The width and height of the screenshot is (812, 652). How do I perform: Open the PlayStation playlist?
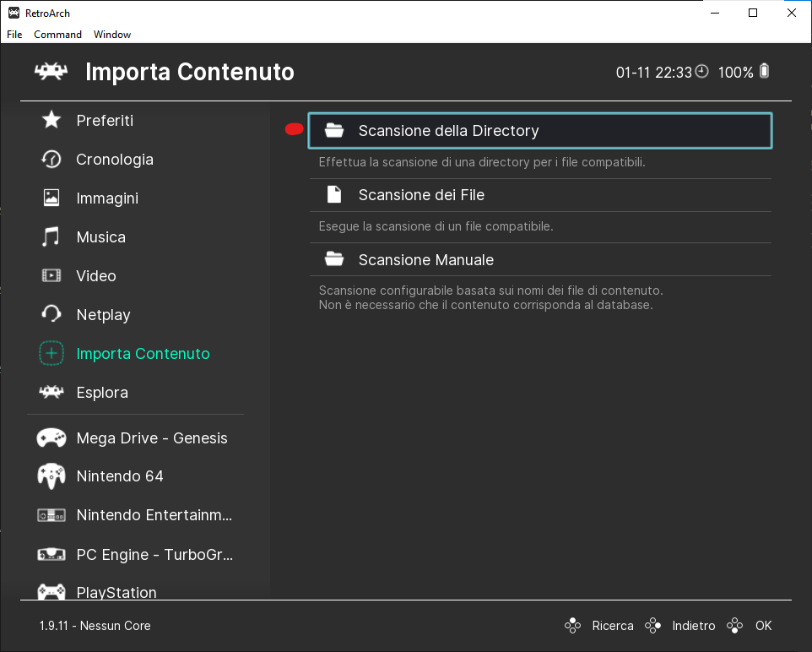tap(116, 592)
